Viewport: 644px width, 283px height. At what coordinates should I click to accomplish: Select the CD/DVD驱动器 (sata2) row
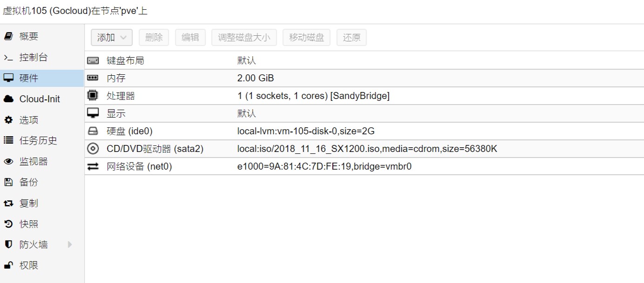[364, 149]
